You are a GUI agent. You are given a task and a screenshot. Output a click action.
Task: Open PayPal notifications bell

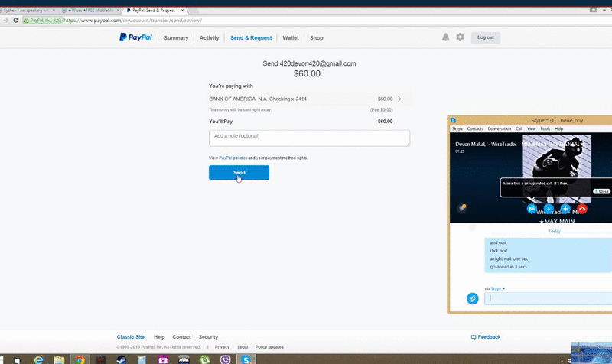click(x=445, y=37)
